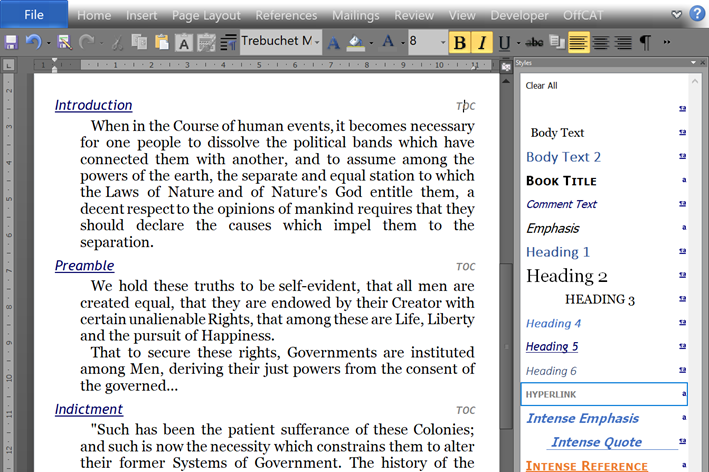The width and height of the screenshot is (709, 472).
Task: Apply the shading paint bucket color
Action: pyautogui.click(x=356, y=42)
